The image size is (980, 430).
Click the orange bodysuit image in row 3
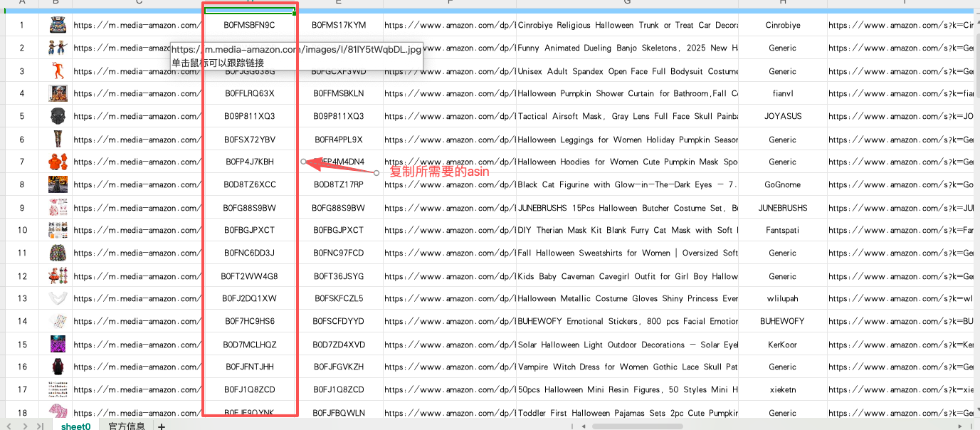pyautogui.click(x=58, y=71)
